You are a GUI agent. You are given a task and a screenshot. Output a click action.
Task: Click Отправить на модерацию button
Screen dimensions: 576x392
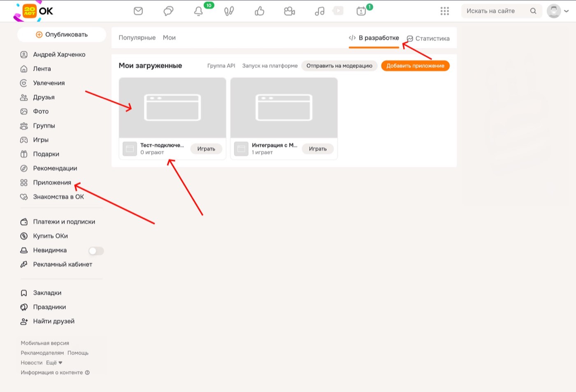point(339,66)
